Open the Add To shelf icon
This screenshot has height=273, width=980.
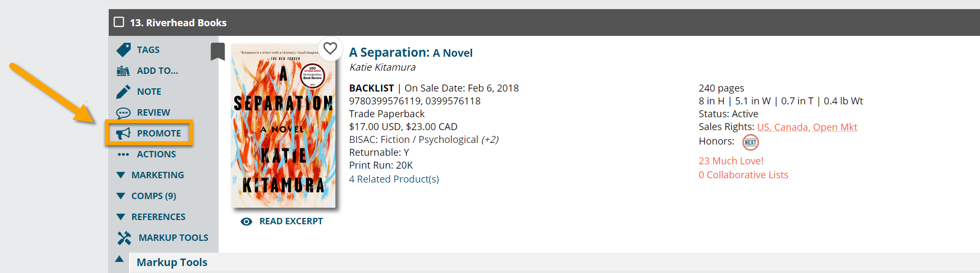pyautogui.click(x=123, y=71)
